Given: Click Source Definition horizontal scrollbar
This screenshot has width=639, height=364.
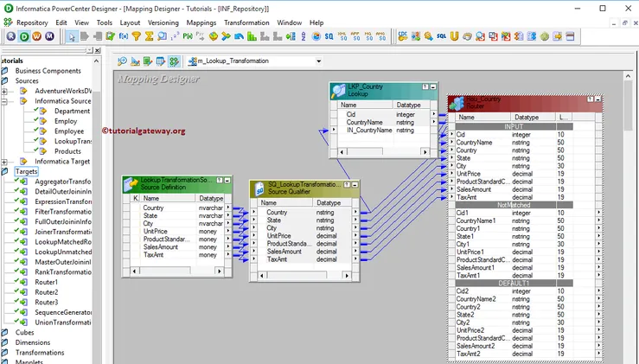Looking at the screenshot, I should click(177, 271).
